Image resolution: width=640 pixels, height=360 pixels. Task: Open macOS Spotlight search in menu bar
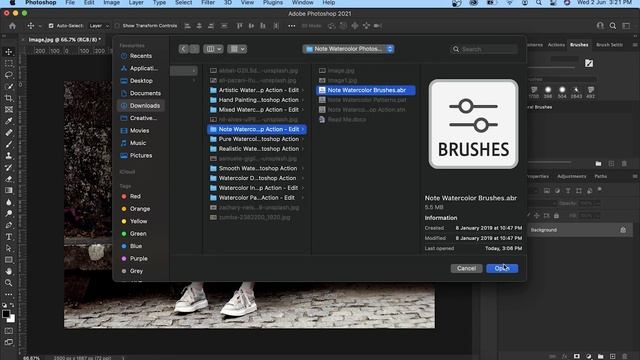[x=539, y=3]
